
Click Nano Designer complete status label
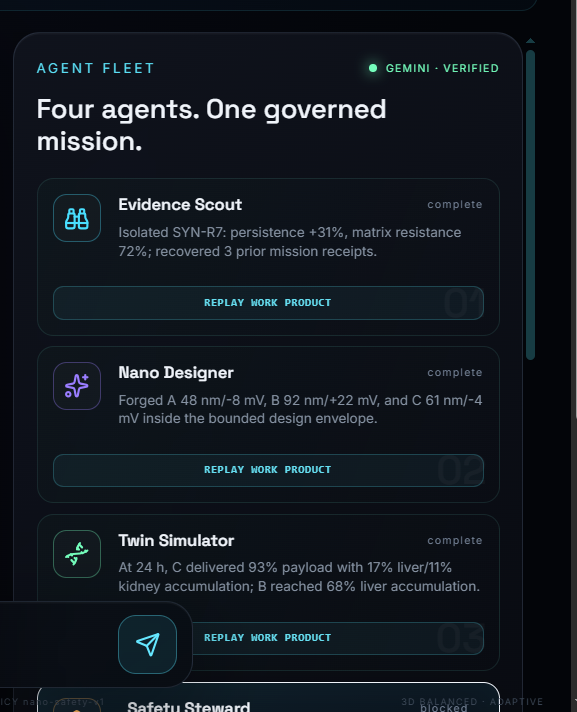point(454,372)
